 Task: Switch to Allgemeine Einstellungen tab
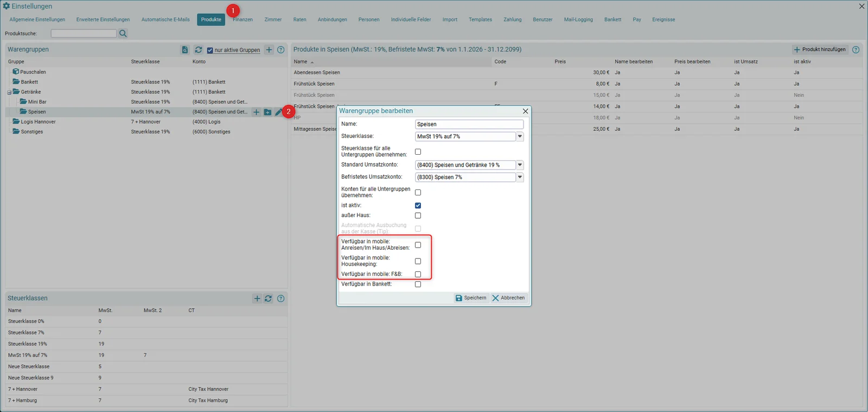37,20
